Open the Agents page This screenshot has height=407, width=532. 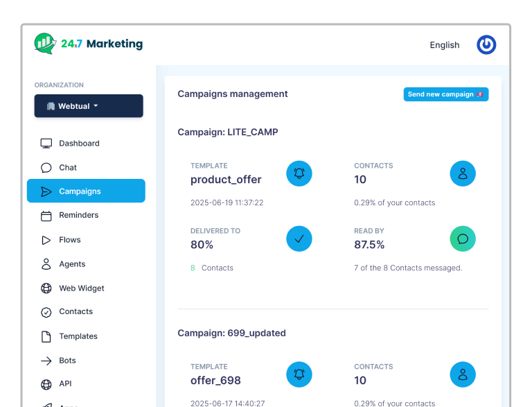(72, 264)
